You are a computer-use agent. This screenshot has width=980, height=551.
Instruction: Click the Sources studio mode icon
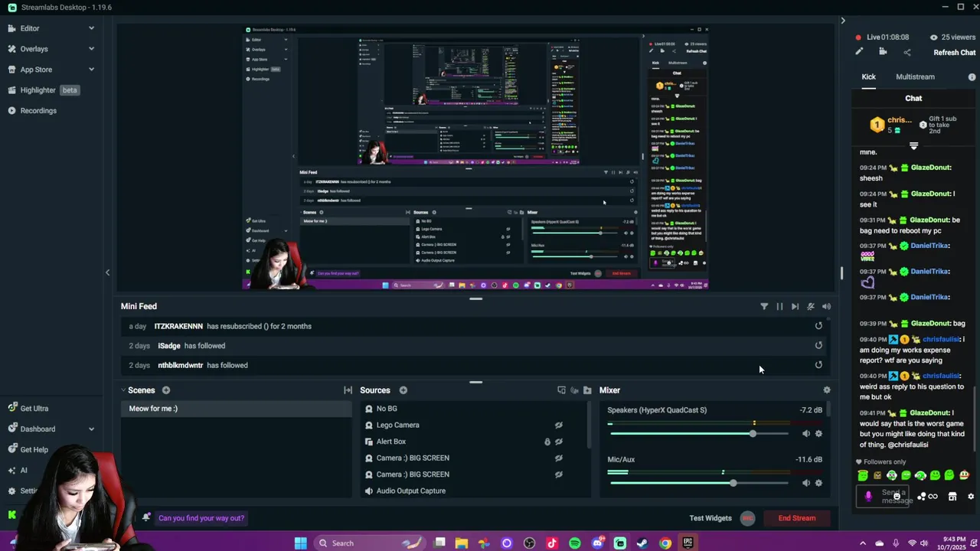coord(561,390)
